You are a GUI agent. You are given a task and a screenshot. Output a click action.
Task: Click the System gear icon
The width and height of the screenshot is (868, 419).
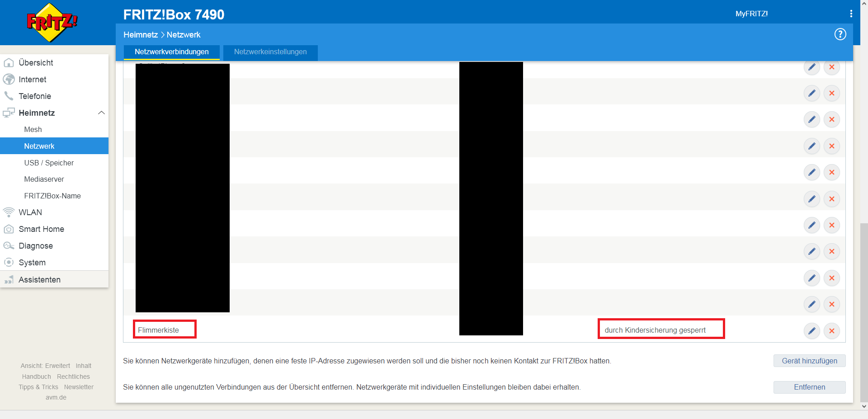9,262
